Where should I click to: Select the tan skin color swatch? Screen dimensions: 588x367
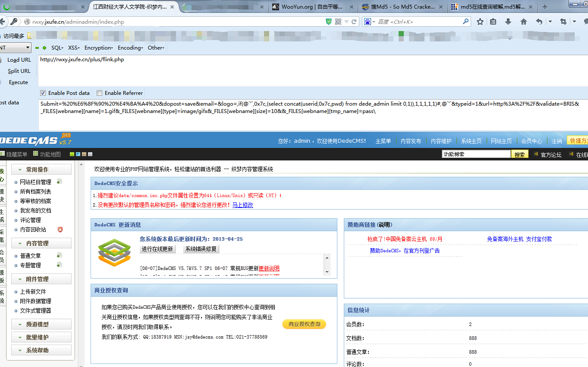[84, 154]
